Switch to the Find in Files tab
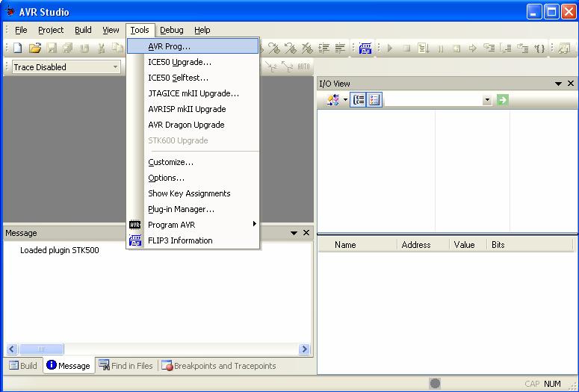This screenshot has height=392, width=579. click(126, 366)
